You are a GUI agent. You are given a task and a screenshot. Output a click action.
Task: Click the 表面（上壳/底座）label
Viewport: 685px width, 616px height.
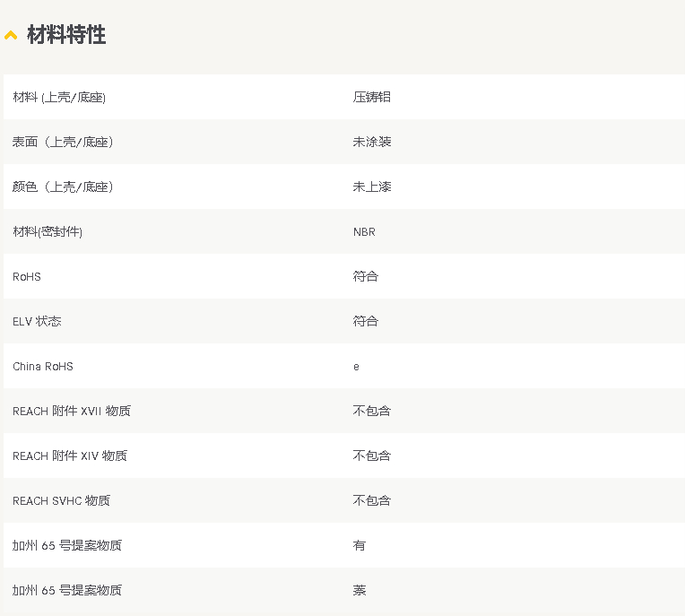coord(63,142)
